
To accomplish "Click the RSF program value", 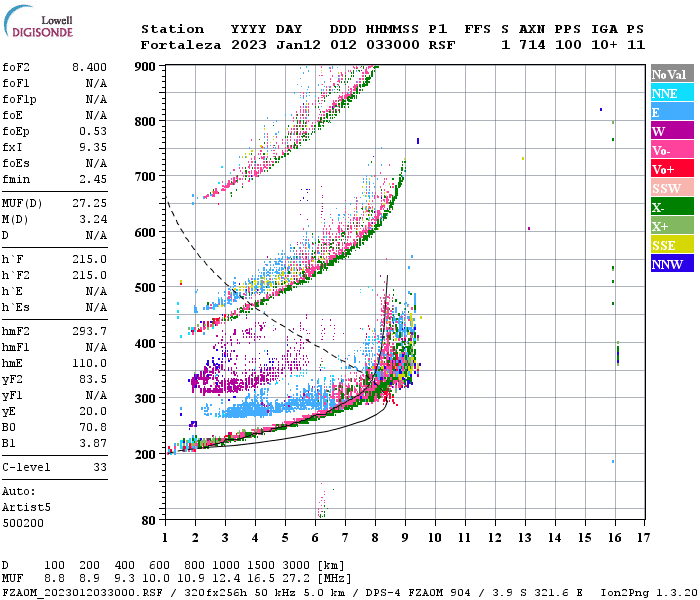I will (442, 45).
